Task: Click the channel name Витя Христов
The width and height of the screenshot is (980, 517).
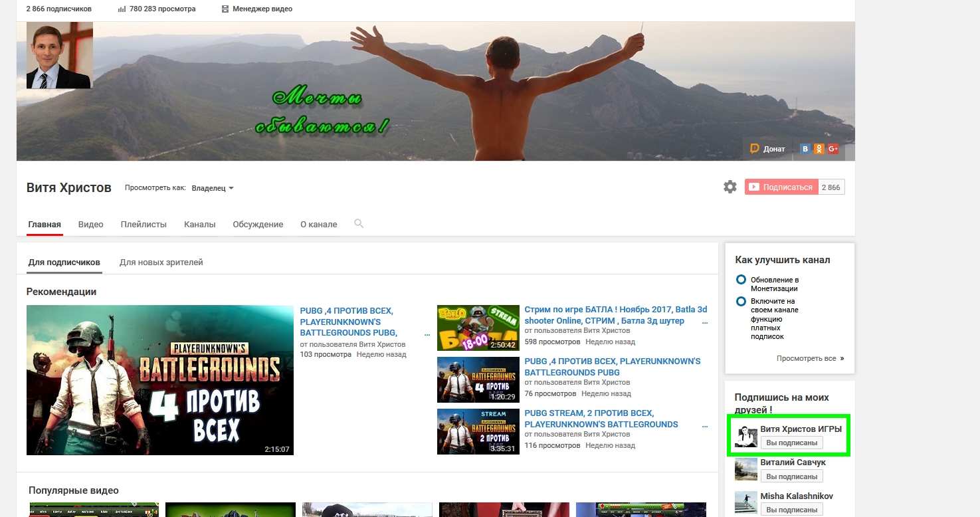Action: click(69, 188)
